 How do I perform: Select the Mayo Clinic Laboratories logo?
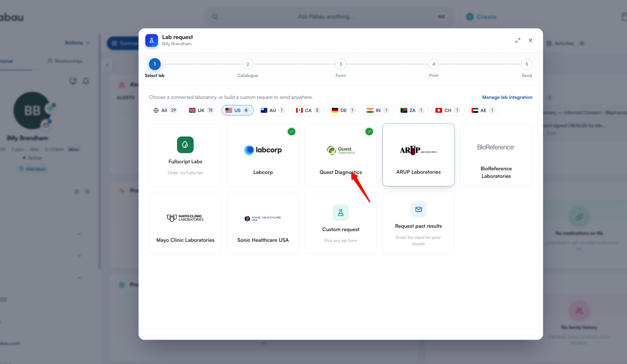[x=185, y=218]
